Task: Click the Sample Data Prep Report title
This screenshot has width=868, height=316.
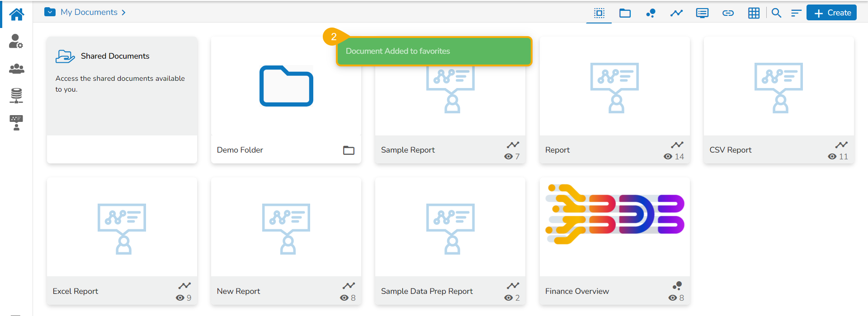Action: pyautogui.click(x=427, y=291)
